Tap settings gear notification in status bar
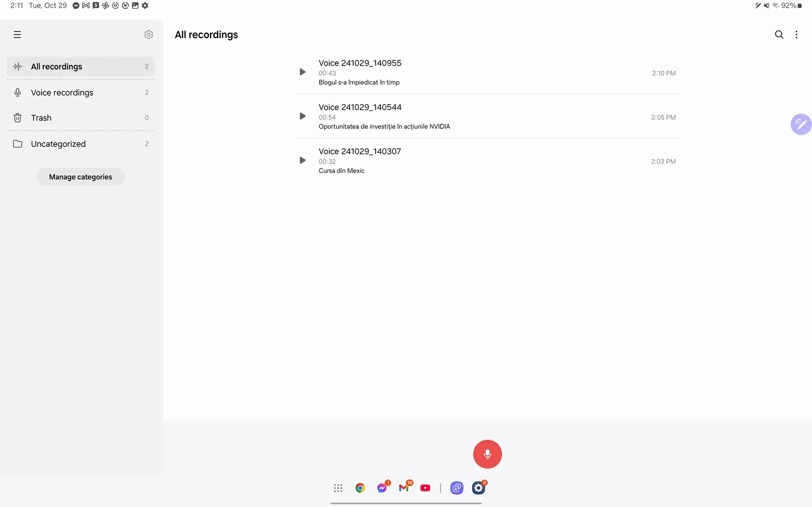The width and height of the screenshot is (812, 507). (145, 6)
